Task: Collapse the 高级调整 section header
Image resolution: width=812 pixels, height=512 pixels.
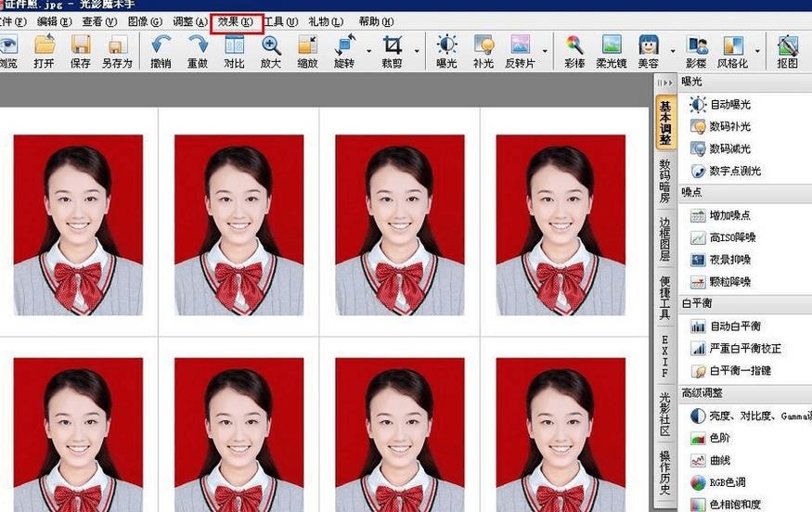Action: [x=745, y=393]
